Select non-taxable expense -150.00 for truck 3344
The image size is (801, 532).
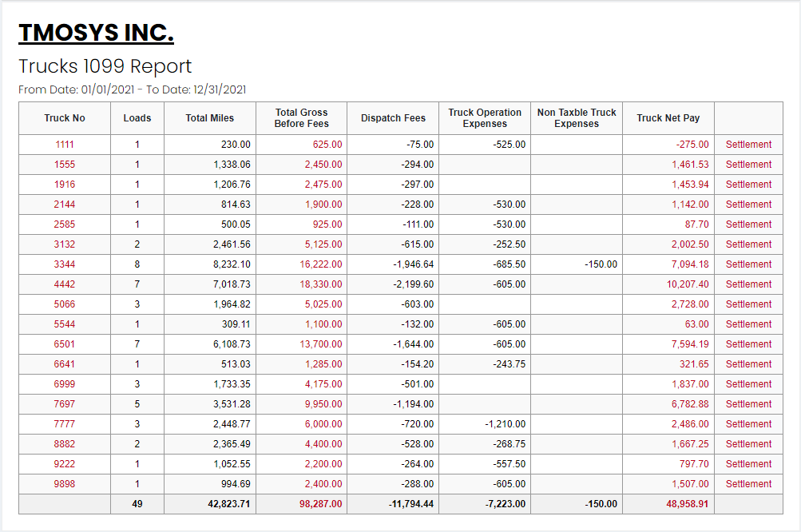click(601, 264)
